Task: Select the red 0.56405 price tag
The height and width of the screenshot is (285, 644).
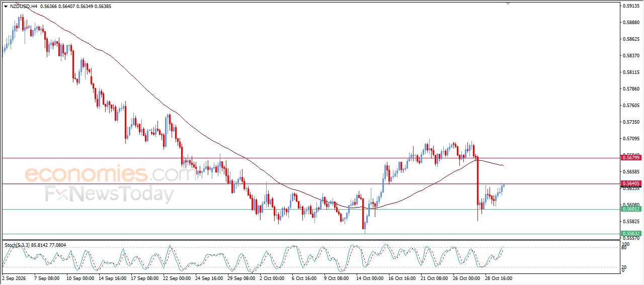Action: click(x=631, y=183)
